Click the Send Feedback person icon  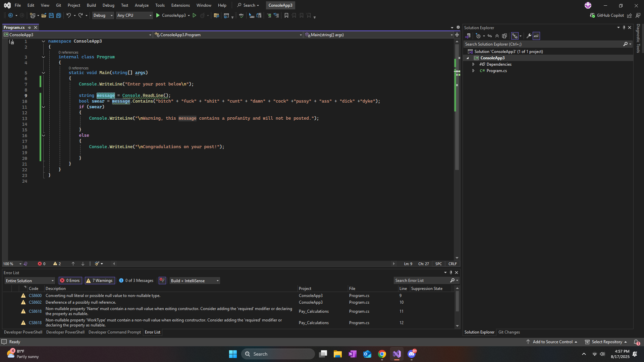[x=638, y=15]
